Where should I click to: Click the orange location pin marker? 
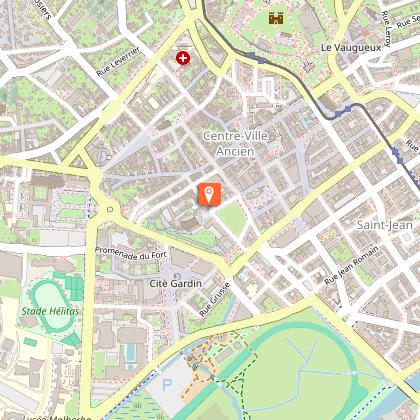(x=209, y=194)
